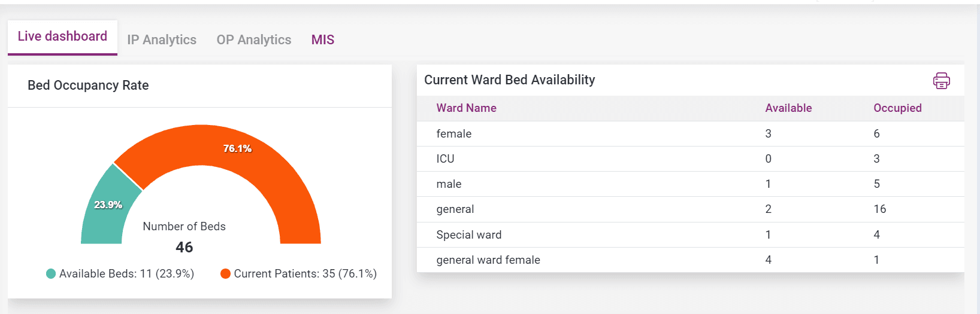Select the MIS tab
The width and height of the screenshot is (980, 314).
323,40
